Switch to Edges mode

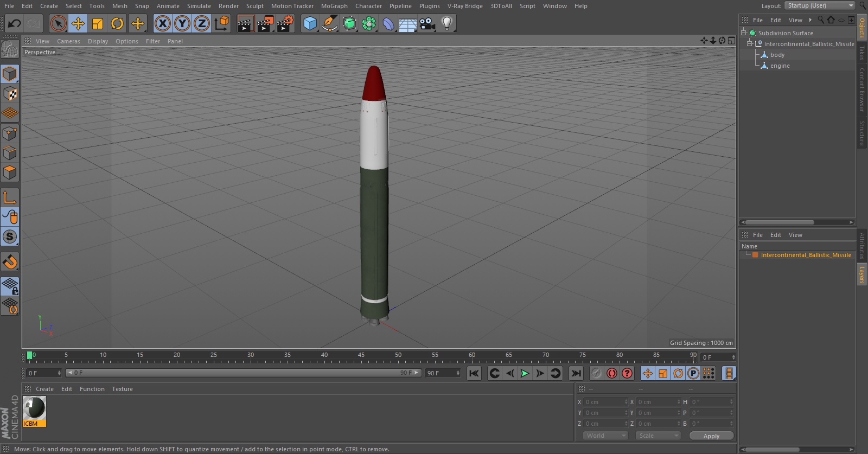tap(10, 153)
